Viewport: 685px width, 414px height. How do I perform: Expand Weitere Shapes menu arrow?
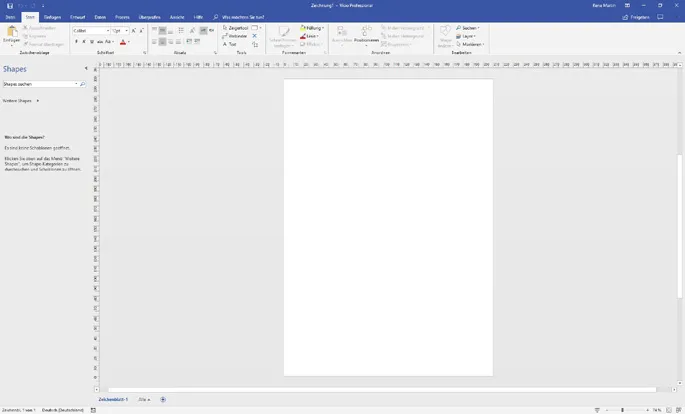coord(37,101)
